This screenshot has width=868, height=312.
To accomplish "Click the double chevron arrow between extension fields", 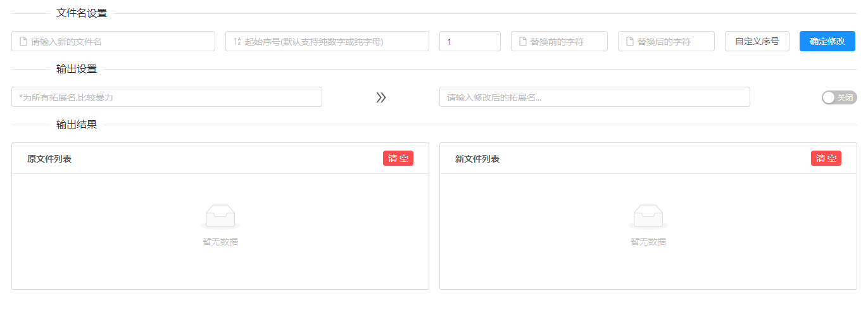I will coord(381,97).
